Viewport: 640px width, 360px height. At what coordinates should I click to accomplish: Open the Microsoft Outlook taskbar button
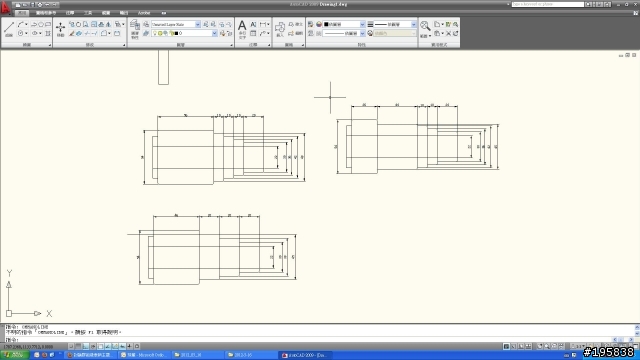point(144,355)
